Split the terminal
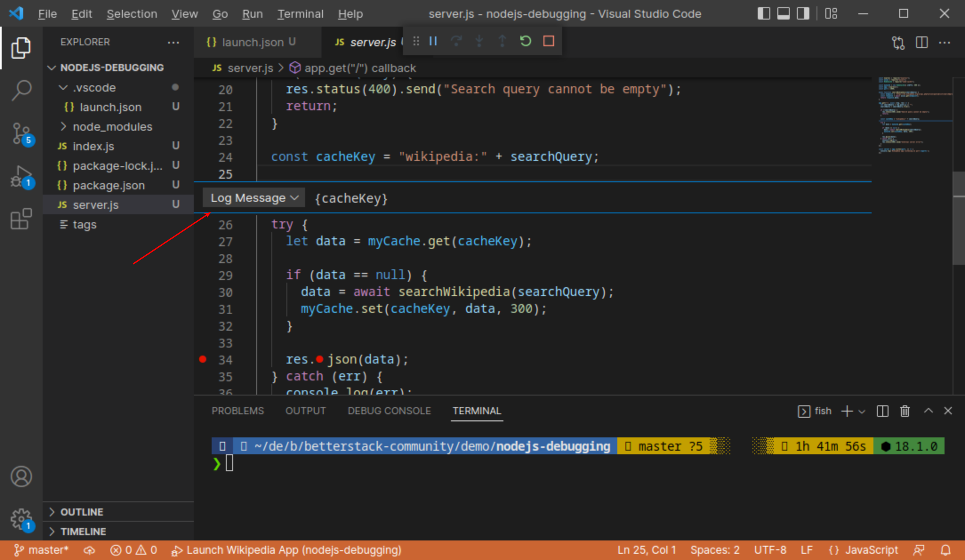Image resolution: width=965 pixels, height=560 pixels. tap(882, 411)
